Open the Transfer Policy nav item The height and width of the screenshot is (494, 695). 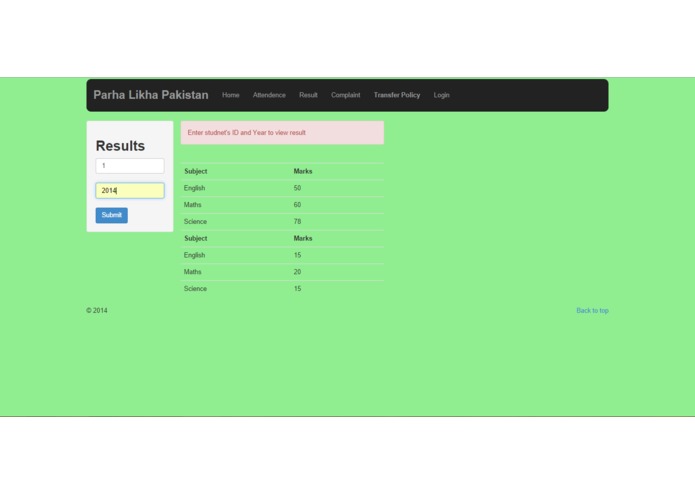(x=397, y=95)
